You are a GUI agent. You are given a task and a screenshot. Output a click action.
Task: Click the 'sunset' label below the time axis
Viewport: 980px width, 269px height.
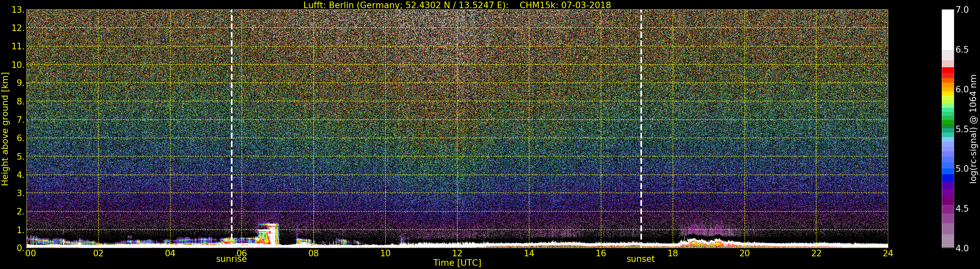[641, 259]
